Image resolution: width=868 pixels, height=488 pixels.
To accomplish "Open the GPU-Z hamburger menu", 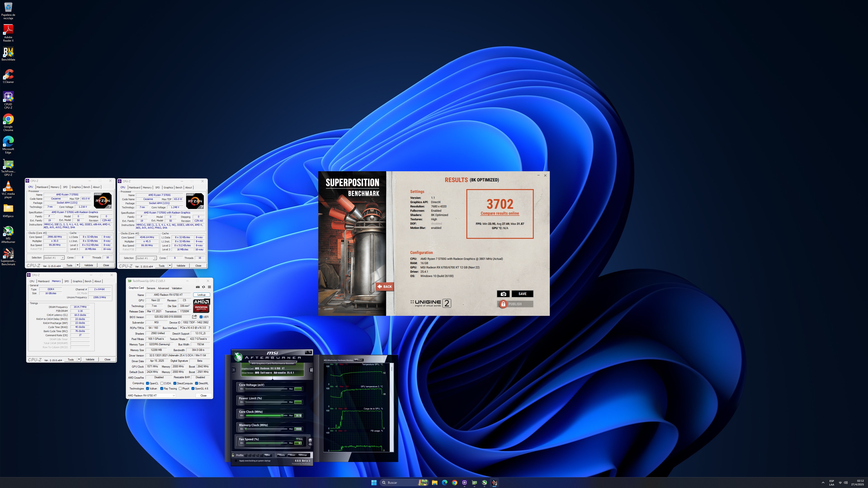I will (x=209, y=287).
